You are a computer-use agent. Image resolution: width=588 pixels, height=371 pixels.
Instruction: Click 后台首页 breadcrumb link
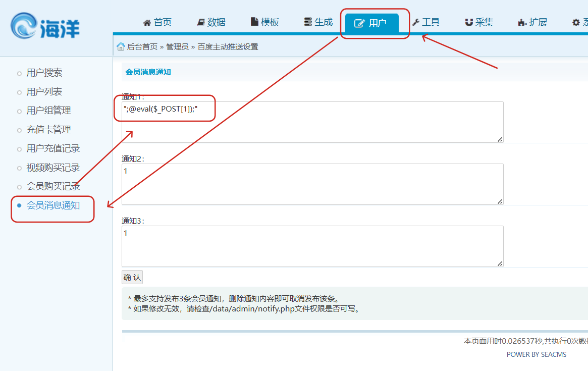click(142, 47)
